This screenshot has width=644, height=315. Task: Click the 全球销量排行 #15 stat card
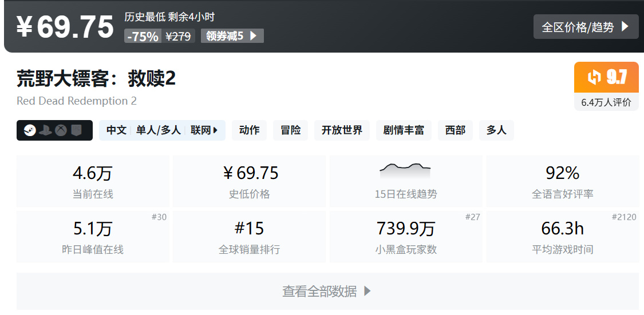(249, 237)
